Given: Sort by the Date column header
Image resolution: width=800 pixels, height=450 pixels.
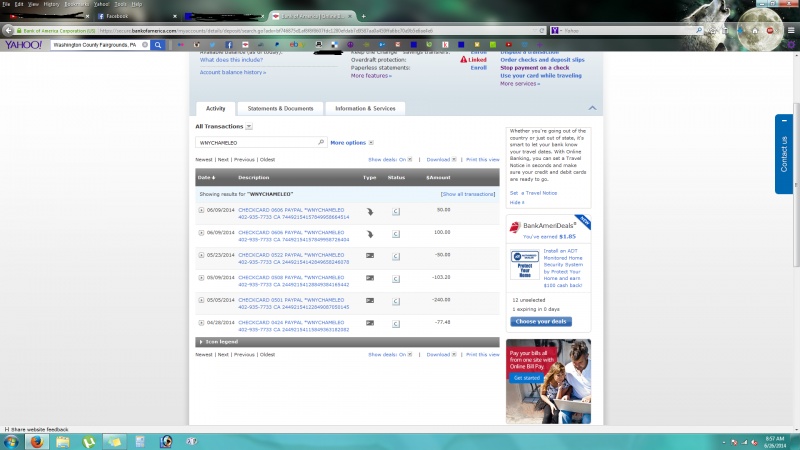Looking at the screenshot, I should pos(206,178).
